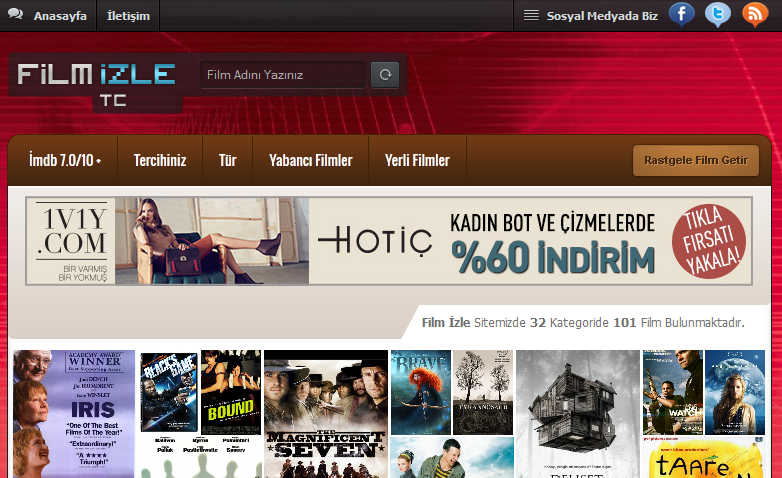Open the poster with man in yellow striped shirt
The image size is (782, 478).
[x=452, y=458]
